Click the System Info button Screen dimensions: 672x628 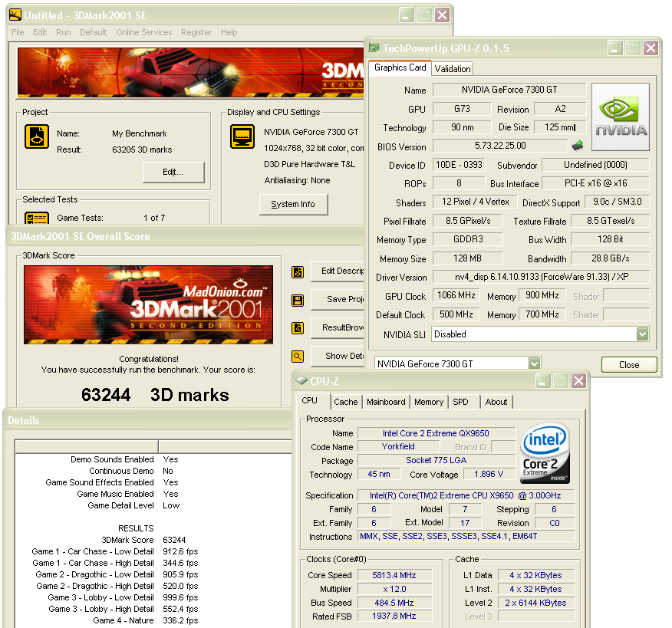[x=294, y=204]
